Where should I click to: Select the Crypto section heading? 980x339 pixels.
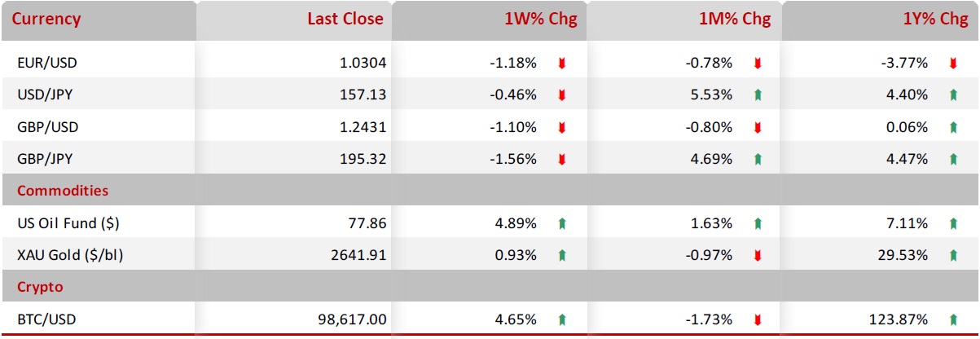40,287
